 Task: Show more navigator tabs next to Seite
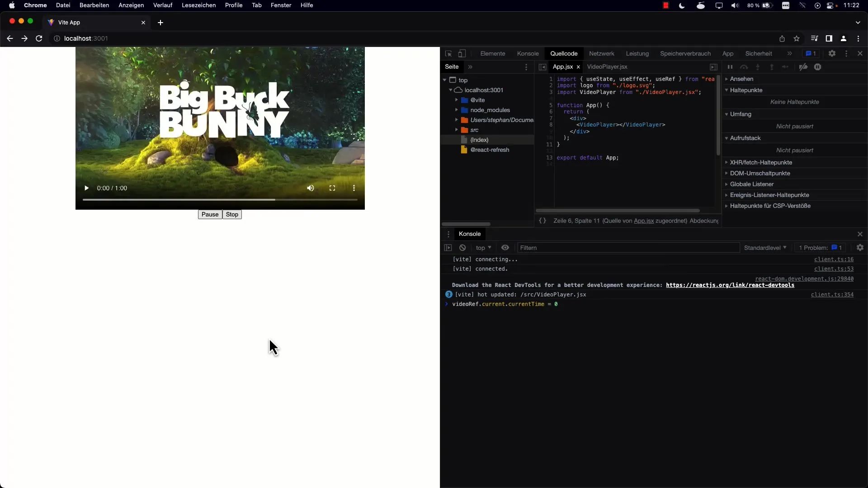(470, 67)
